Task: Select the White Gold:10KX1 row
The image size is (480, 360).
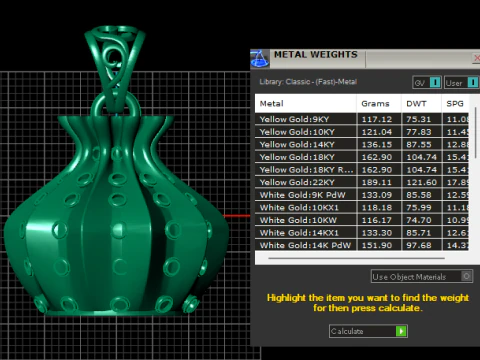Action: pos(362,208)
